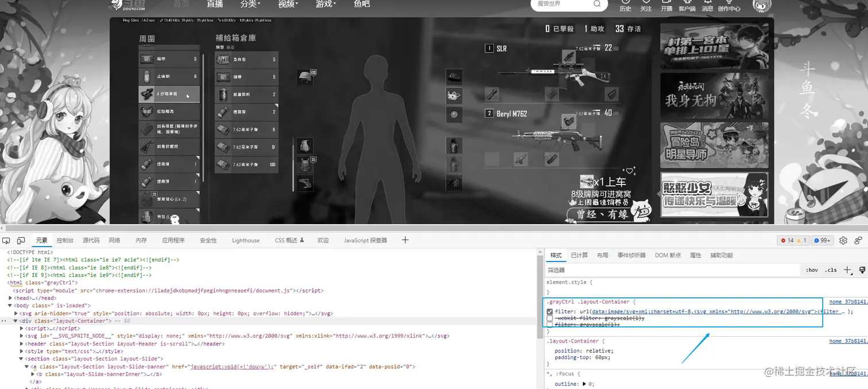The width and height of the screenshot is (868, 389).
Task: Toggle the :hov element state button
Action: [x=812, y=270]
